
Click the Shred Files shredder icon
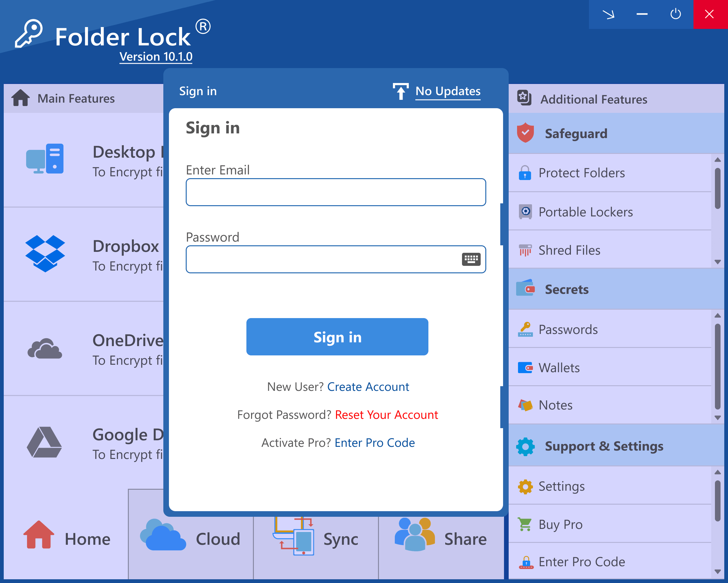[x=525, y=250]
